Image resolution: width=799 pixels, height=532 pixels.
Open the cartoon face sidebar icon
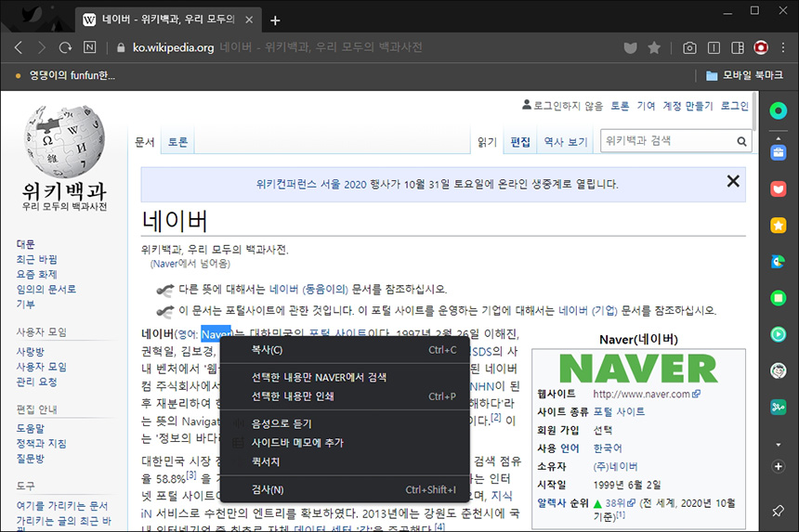click(x=779, y=370)
